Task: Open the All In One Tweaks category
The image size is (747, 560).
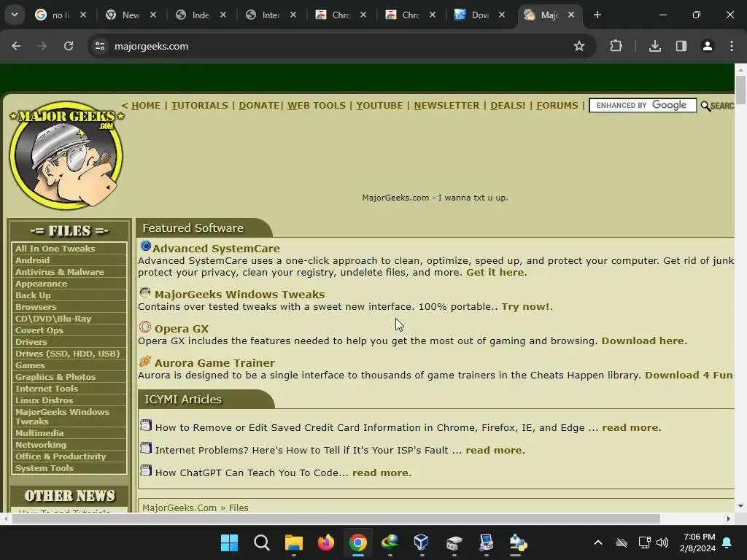Action: click(55, 249)
